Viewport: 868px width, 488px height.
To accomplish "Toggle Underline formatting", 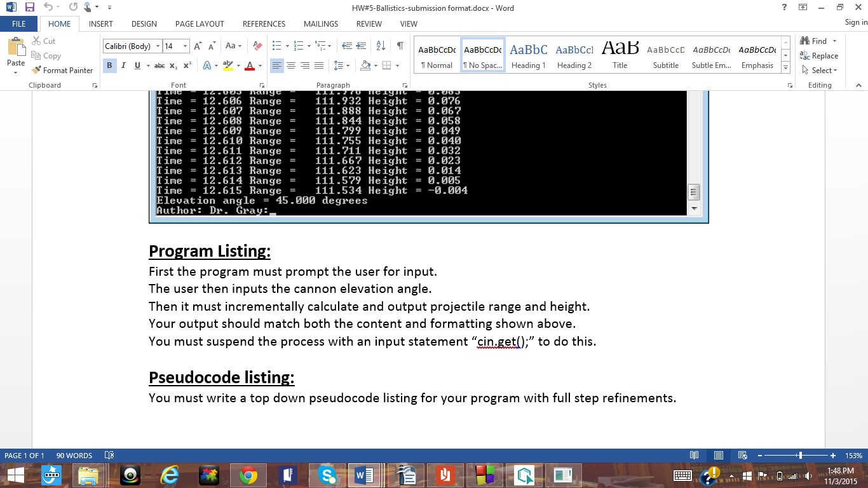I will click(x=137, y=65).
